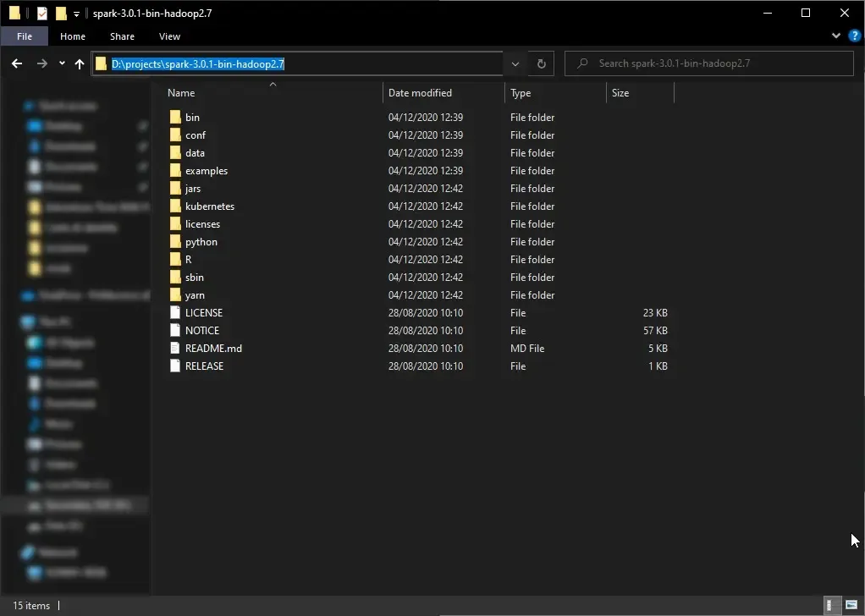Select the README.md file icon

coord(175,349)
